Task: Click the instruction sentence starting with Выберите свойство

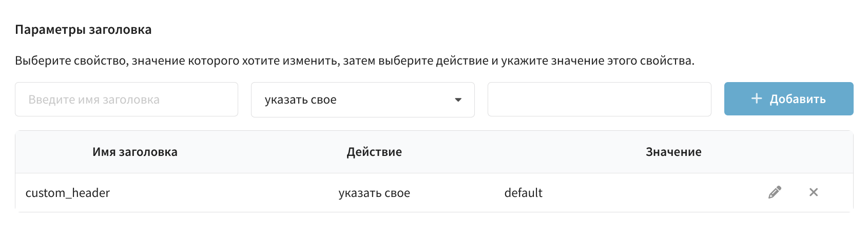Action: [x=355, y=61]
